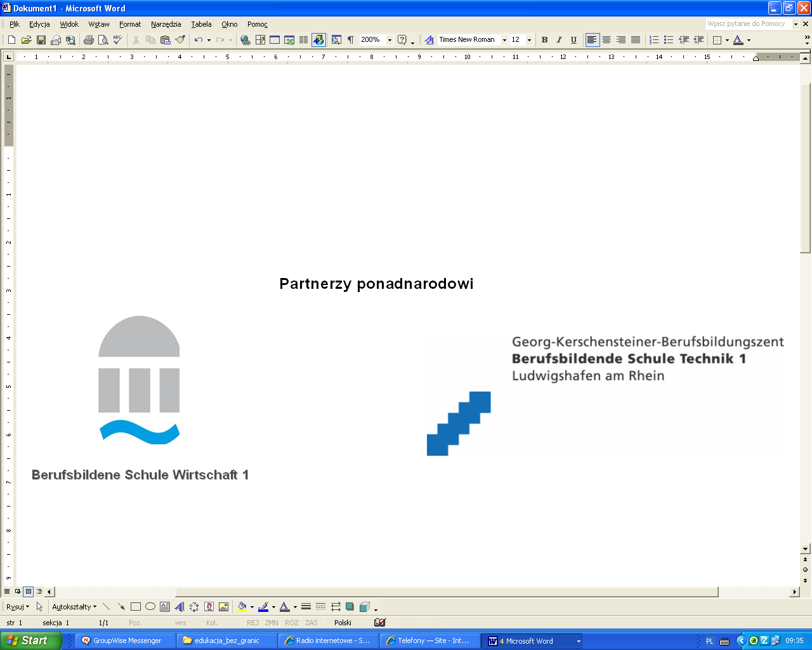Set Align Right paragraph alignment
812x650 pixels.
(621, 40)
